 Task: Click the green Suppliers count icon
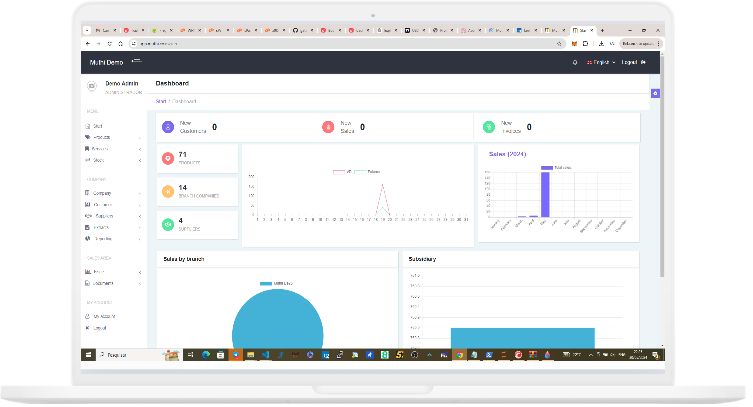pyautogui.click(x=167, y=224)
